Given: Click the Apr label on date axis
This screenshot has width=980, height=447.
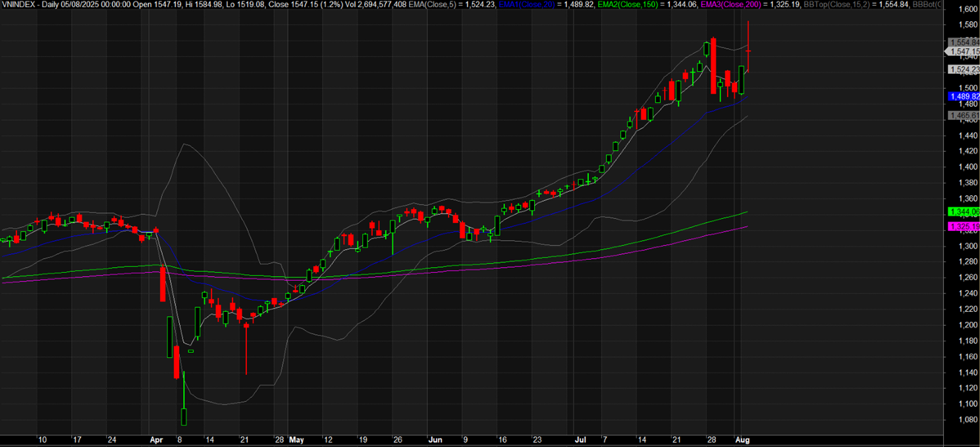Looking at the screenshot, I should coord(156,439).
